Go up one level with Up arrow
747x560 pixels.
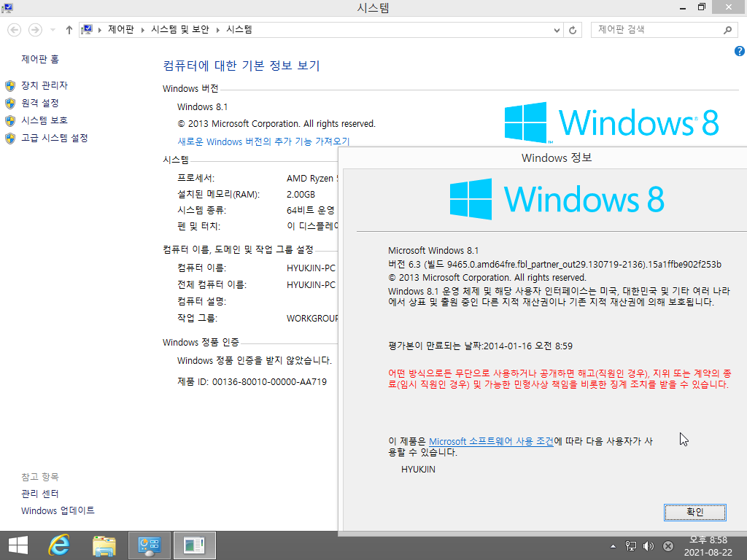click(69, 30)
